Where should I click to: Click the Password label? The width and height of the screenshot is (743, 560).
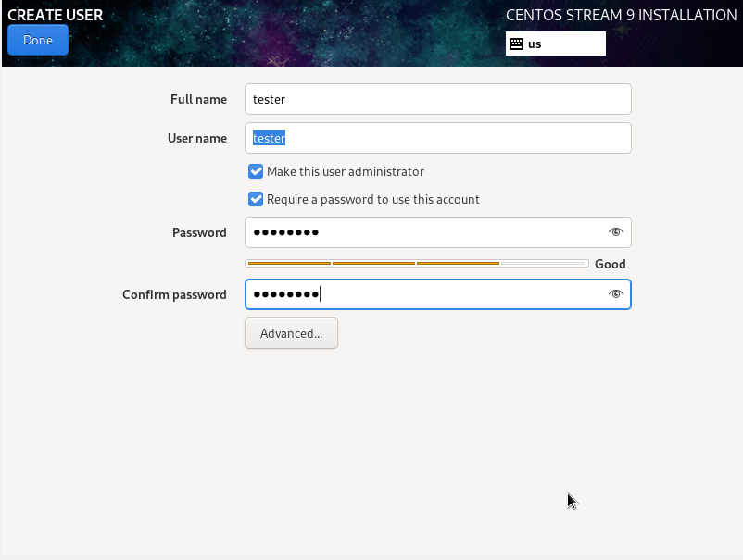tap(199, 232)
